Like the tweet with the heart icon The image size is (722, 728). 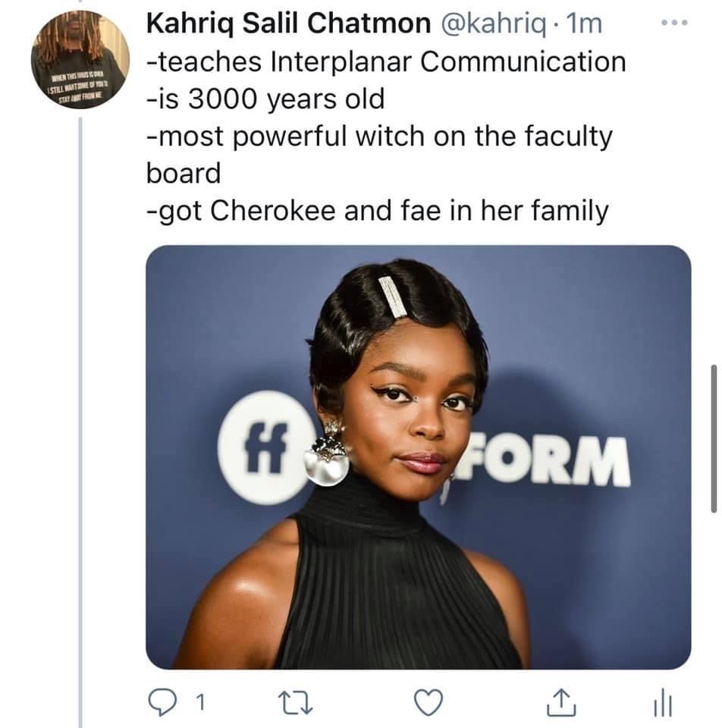pyautogui.click(x=428, y=702)
